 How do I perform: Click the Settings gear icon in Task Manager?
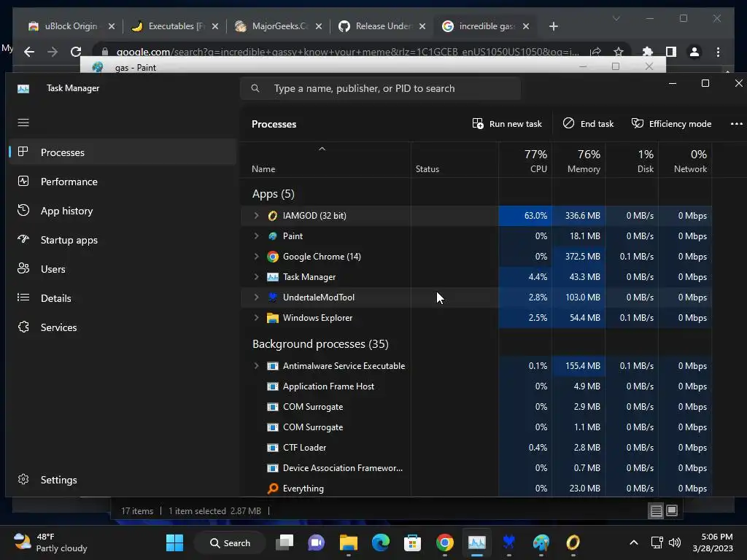coord(23,479)
